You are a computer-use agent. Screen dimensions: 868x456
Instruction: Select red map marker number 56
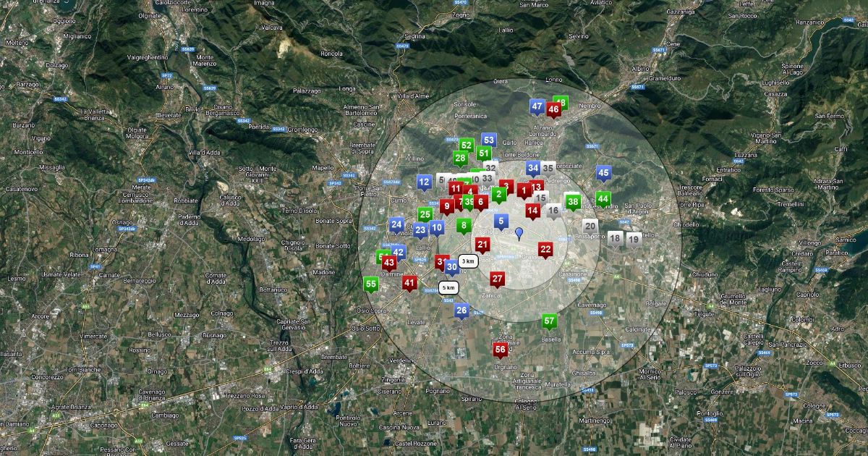click(501, 350)
